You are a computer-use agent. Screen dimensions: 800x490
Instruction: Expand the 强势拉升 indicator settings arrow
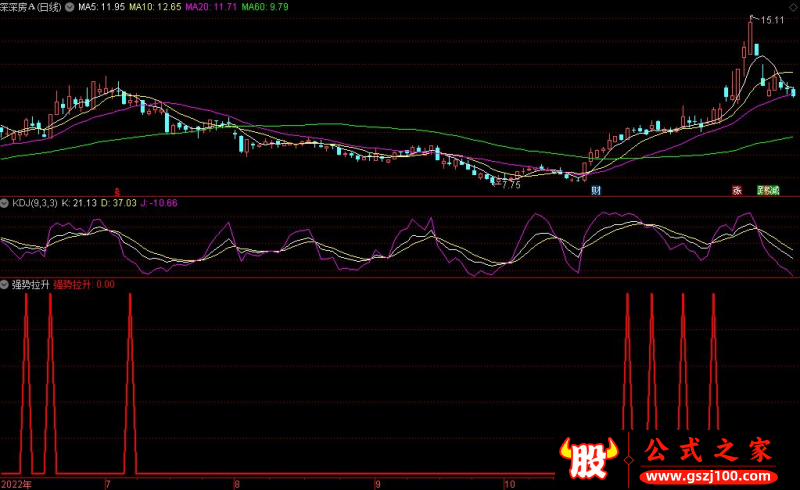click(x=6, y=285)
